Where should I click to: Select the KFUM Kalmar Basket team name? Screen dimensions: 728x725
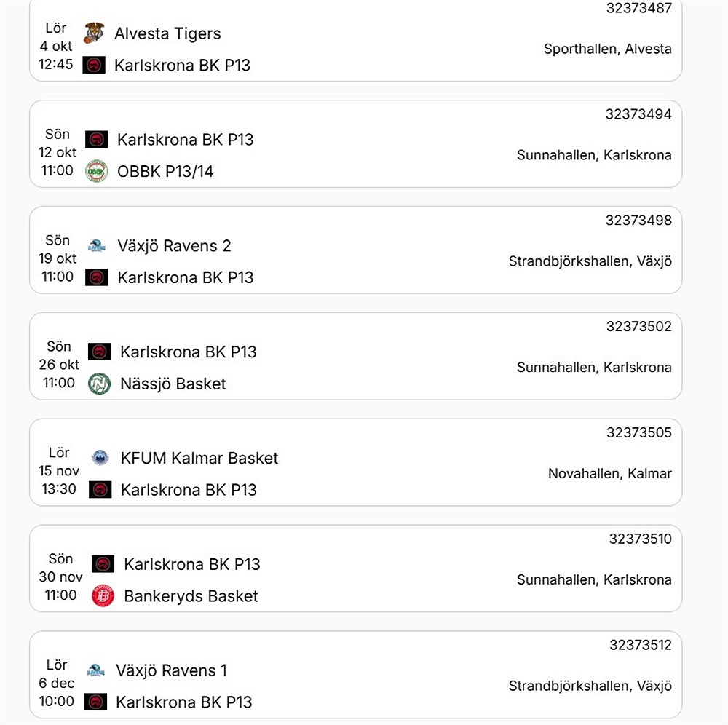pyautogui.click(x=199, y=458)
